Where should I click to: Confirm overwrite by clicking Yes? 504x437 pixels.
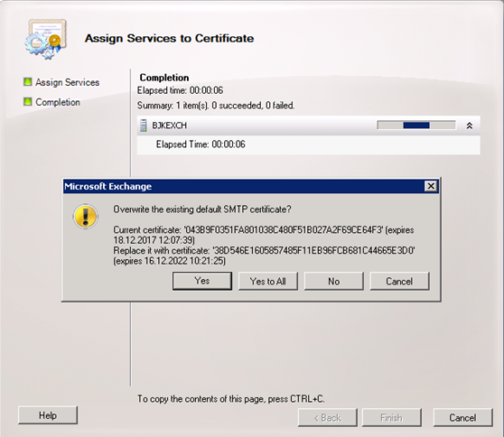(x=201, y=281)
